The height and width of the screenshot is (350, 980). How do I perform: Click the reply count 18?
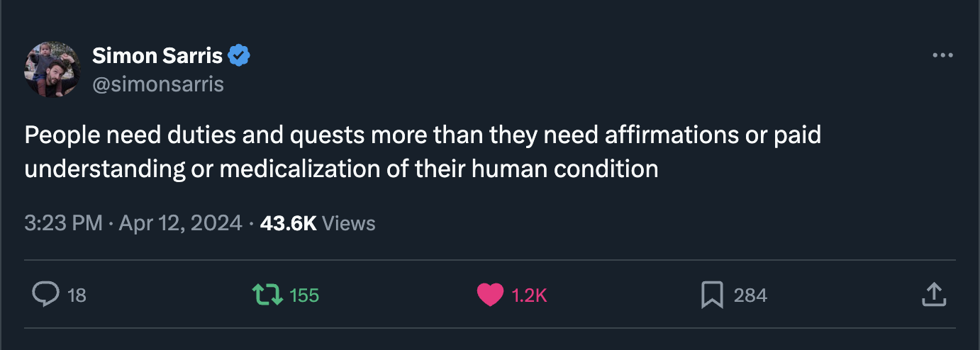click(x=77, y=295)
